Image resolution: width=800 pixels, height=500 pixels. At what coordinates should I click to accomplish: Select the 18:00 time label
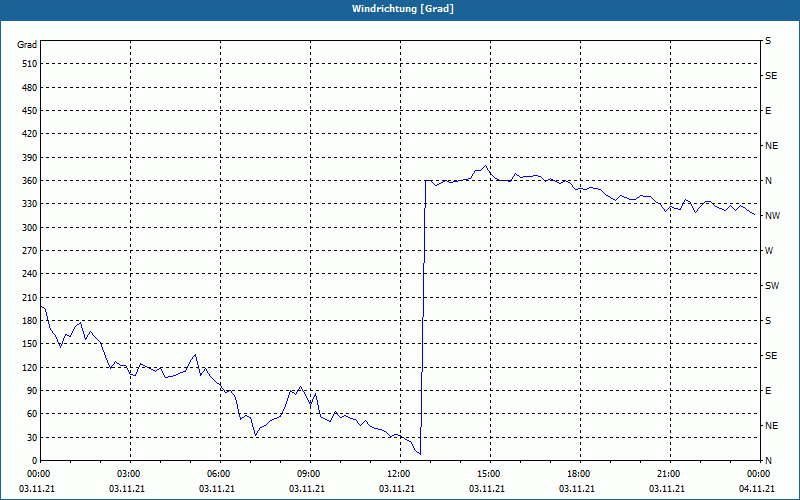click(x=580, y=474)
